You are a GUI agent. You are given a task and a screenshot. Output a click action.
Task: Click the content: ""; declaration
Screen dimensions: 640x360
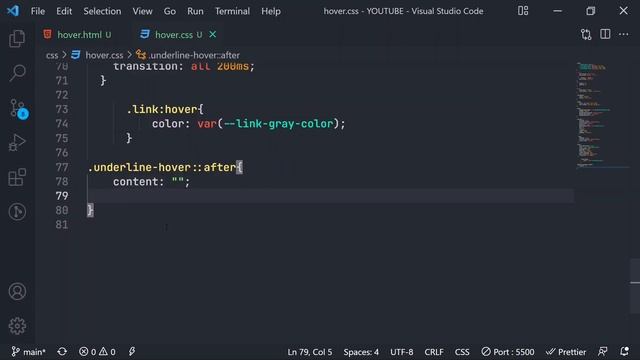coord(151,182)
